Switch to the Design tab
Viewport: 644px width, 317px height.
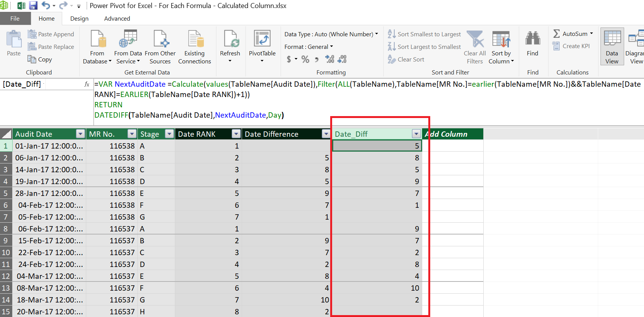tap(79, 19)
